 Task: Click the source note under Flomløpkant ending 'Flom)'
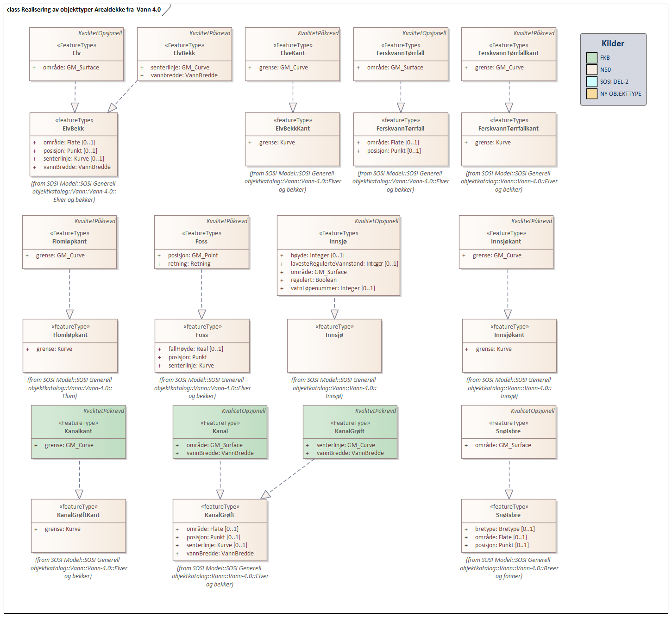click(x=70, y=388)
